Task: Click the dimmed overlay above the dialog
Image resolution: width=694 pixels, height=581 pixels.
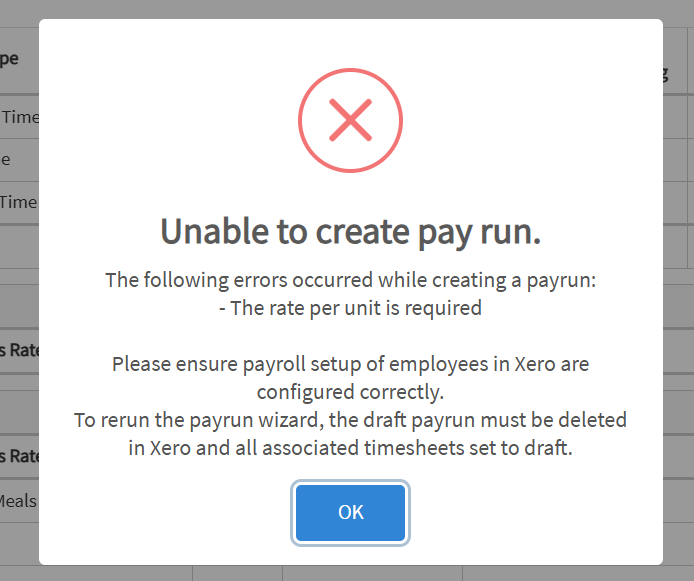Action: [347, 9]
